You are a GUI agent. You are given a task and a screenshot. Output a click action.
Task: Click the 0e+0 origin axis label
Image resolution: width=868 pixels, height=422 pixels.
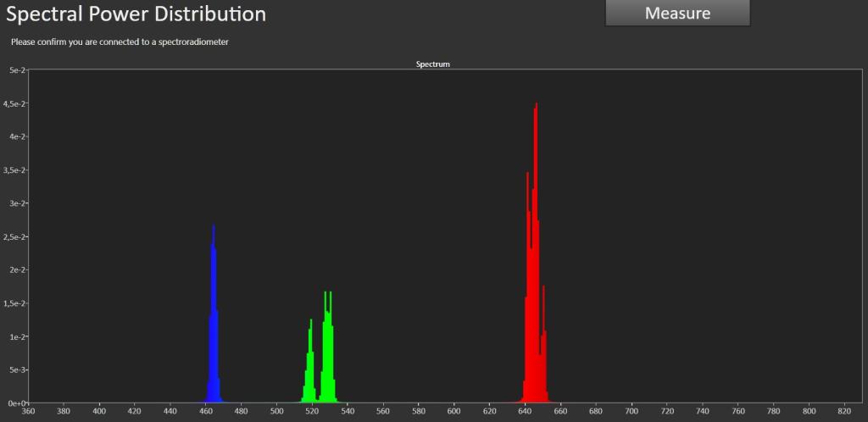(15, 403)
